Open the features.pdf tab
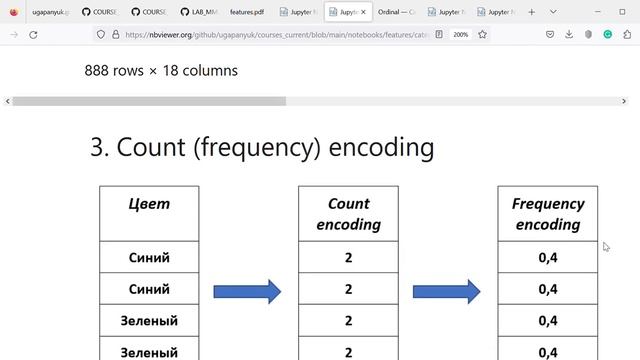The width and height of the screenshot is (640, 360). [247, 12]
